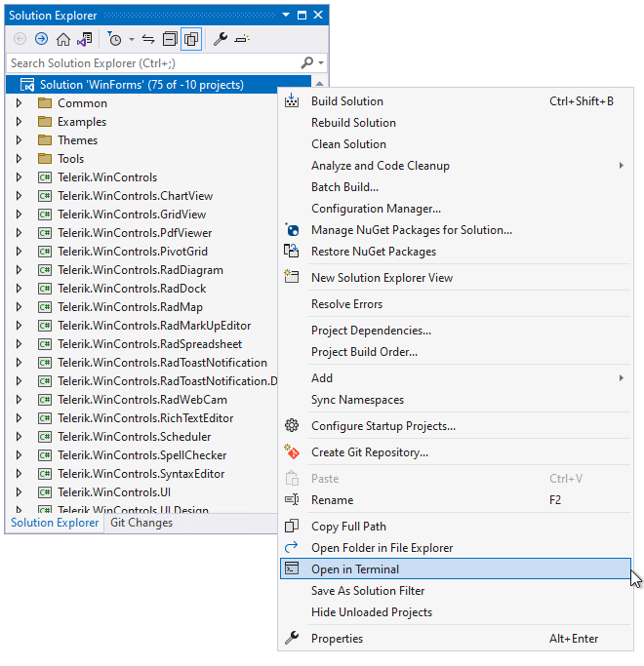644x666 pixels.
Task: Toggle the Show All Files button
Action: (x=191, y=39)
